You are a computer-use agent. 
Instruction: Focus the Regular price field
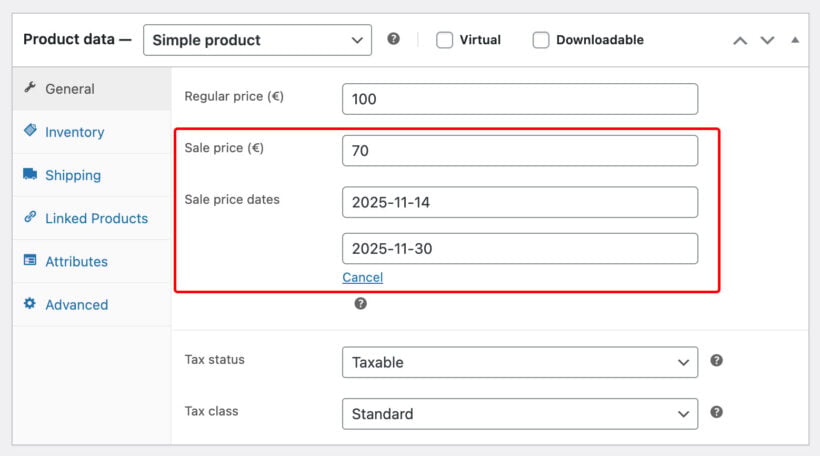point(520,99)
